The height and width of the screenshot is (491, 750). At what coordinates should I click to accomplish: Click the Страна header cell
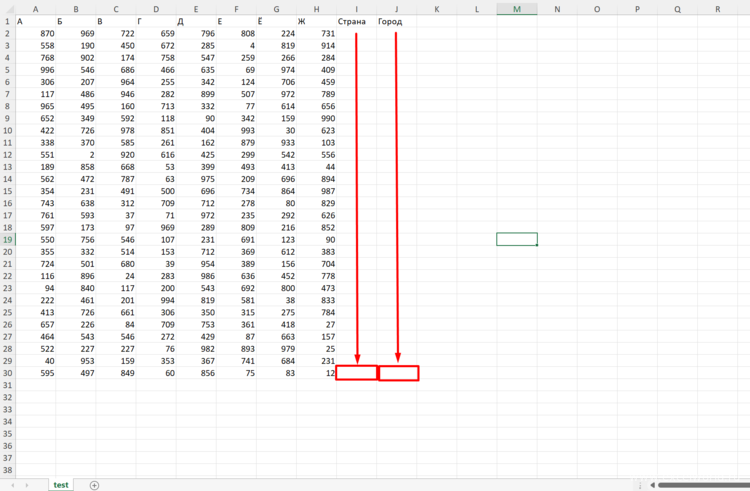click(356, 22)
